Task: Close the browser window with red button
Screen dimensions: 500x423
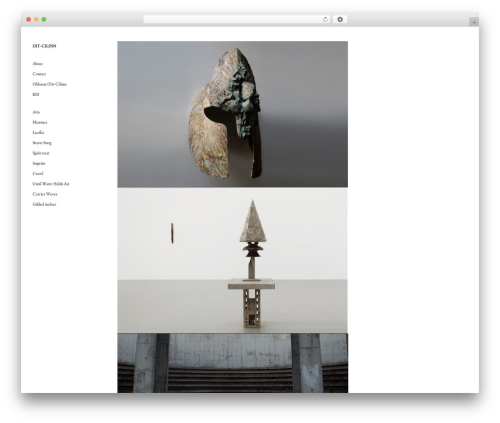Action: click(x=29, y=19)
